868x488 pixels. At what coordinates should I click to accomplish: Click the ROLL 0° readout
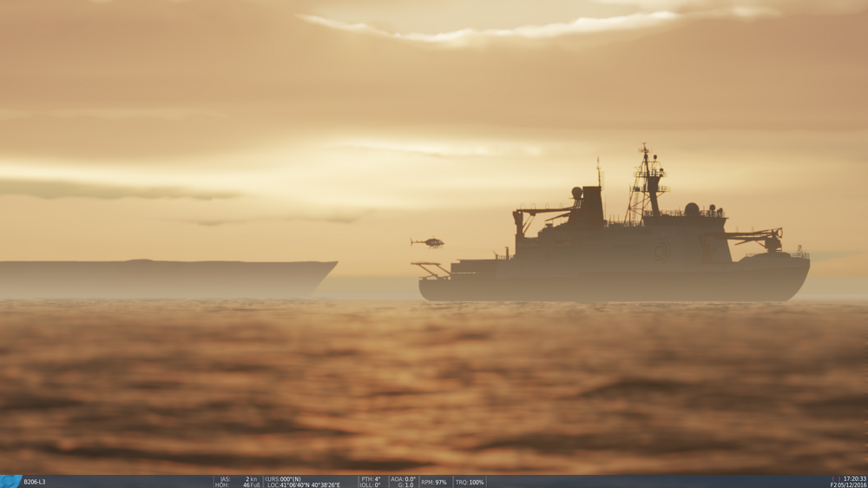point(370,485)
